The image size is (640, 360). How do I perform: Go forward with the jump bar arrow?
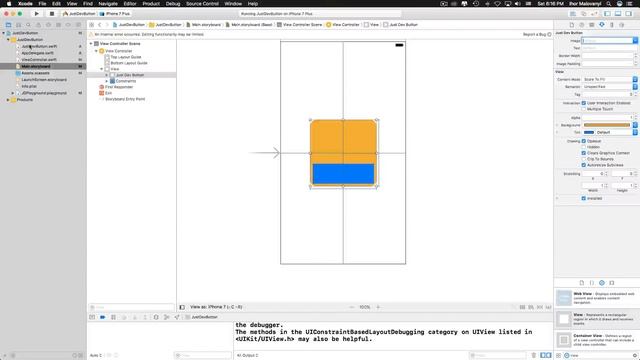pos(107,25)
